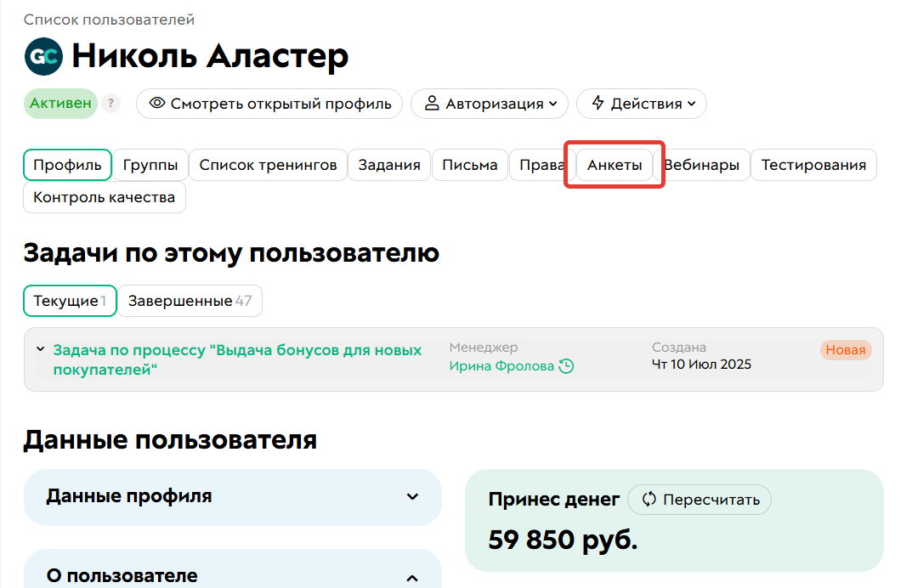Click the Активен status badge
This screenshot has width=912, height=588.
click(60, 104)
